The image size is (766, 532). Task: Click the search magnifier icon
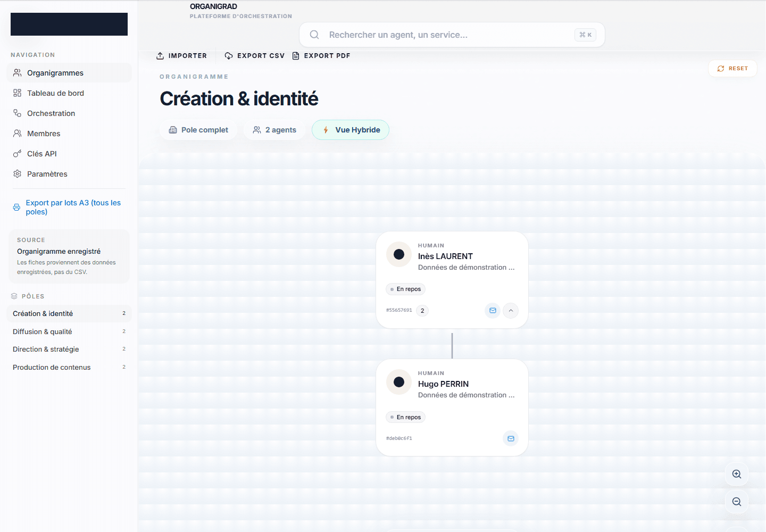[314, 35]
